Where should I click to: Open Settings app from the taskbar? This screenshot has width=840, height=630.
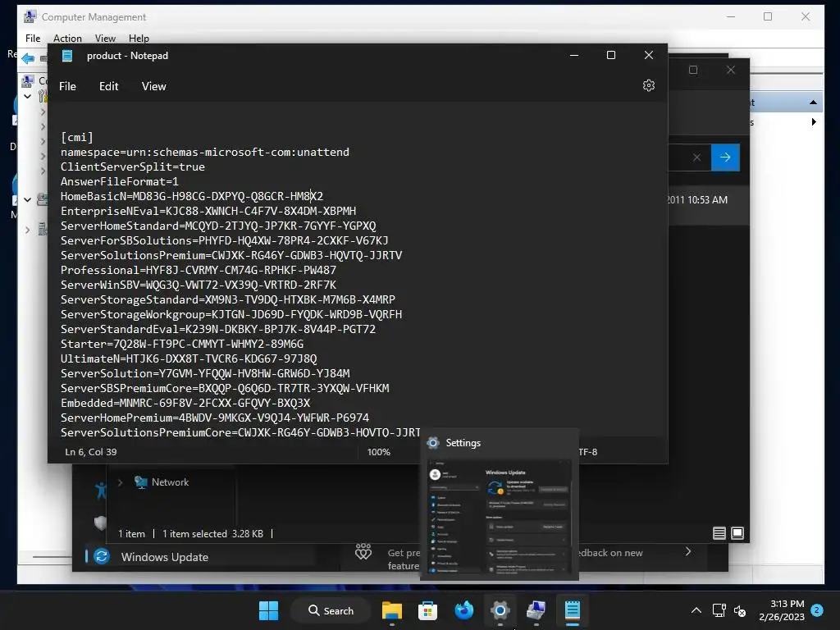coord(500,610)
